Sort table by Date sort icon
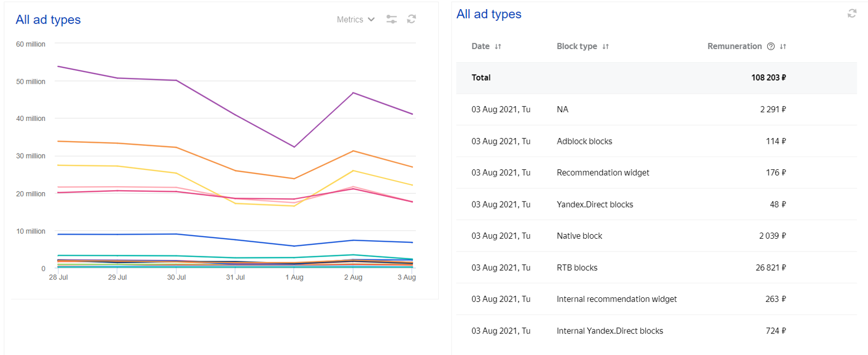The image size is (868, 355). [x=498, y=46]
